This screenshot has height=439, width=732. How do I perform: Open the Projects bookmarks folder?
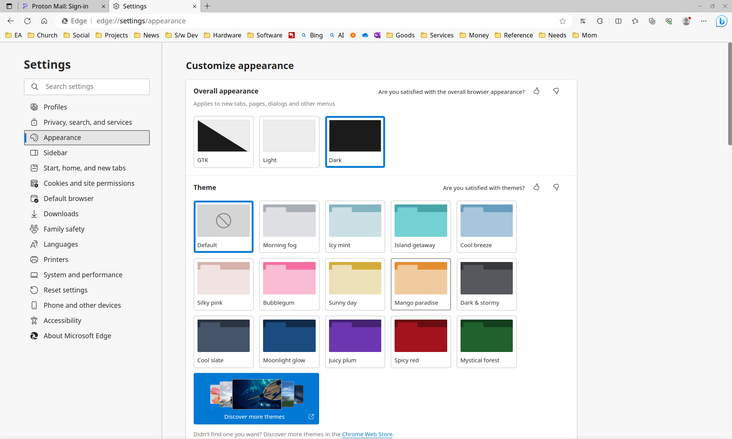pyautogui.click(x=112, y=35)
